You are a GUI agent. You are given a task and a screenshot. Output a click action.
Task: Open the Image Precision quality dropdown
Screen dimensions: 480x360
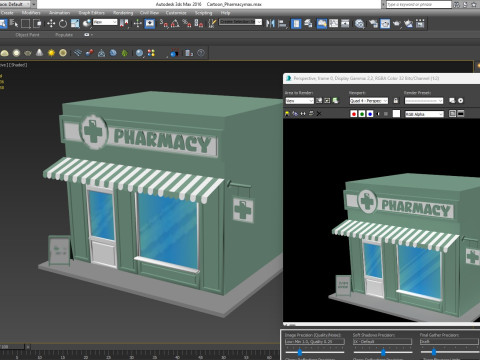tap(315, 342)
